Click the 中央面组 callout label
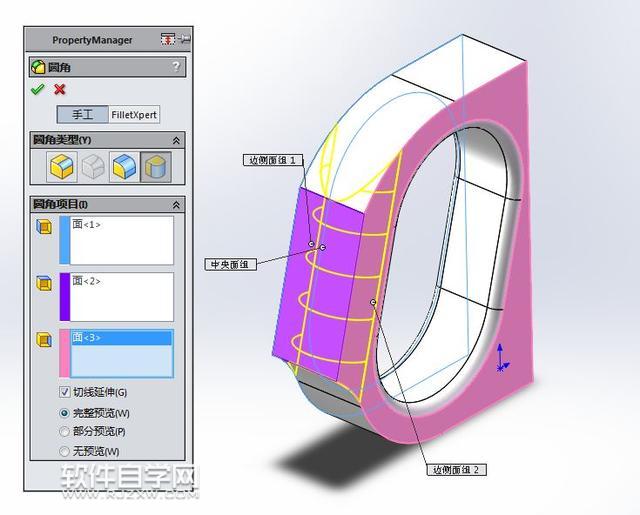 pos(231,264)
